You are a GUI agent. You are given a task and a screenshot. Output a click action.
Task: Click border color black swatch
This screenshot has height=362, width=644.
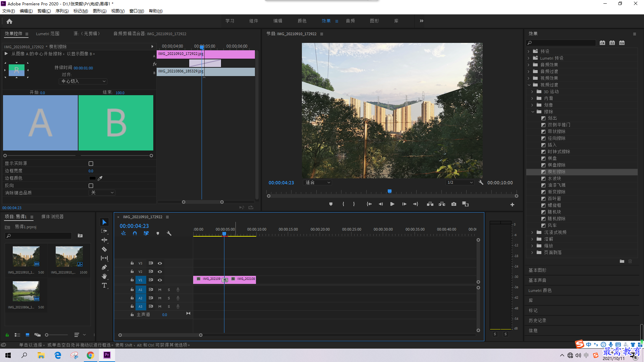92,178
